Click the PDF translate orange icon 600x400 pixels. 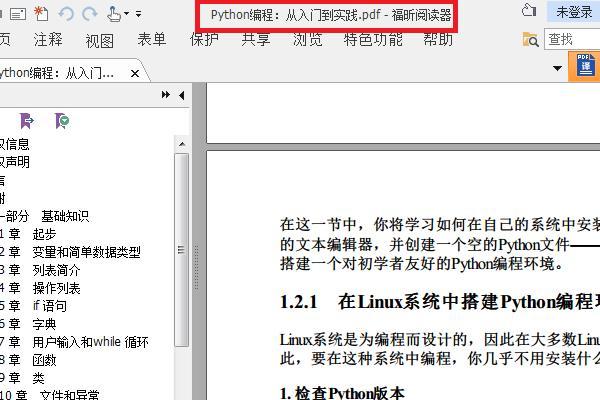585,66
